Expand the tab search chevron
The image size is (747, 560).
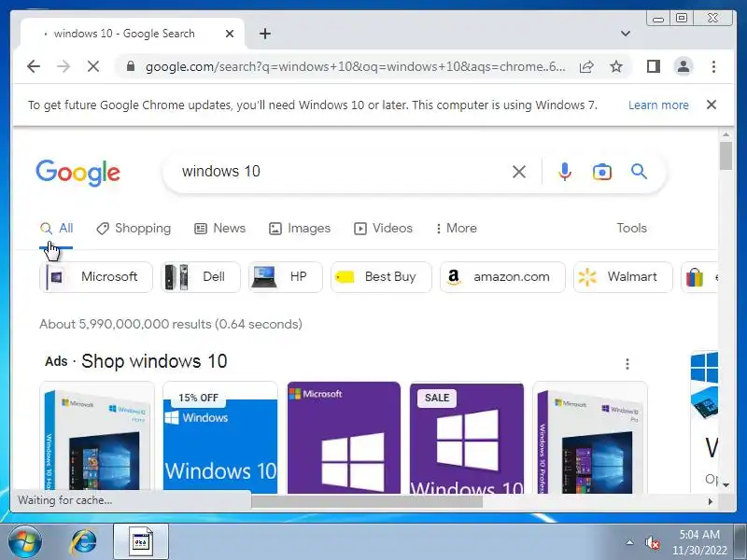pyautogui.click(x=626, y=34)
